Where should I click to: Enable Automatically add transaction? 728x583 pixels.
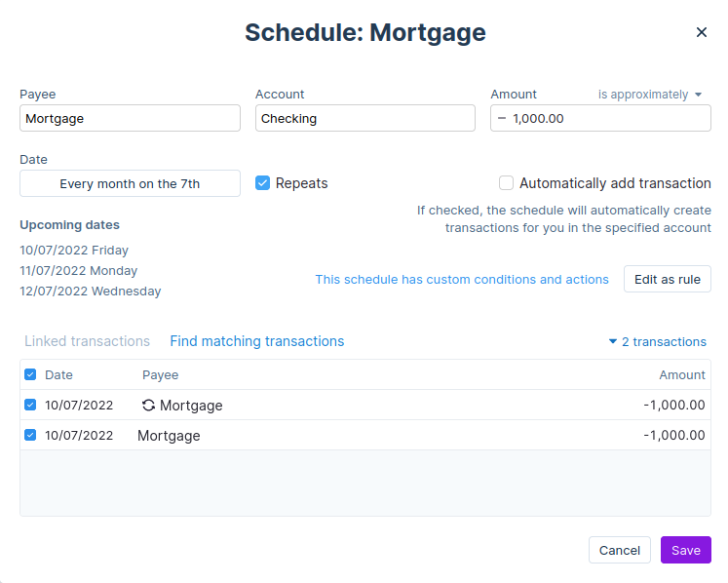pyautogui.click(x=506, y=183)
